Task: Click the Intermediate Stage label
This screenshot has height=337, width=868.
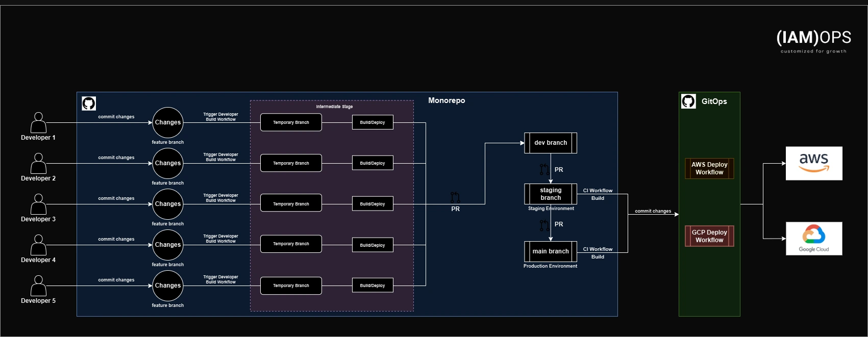Action: click(x=334, y=107)
